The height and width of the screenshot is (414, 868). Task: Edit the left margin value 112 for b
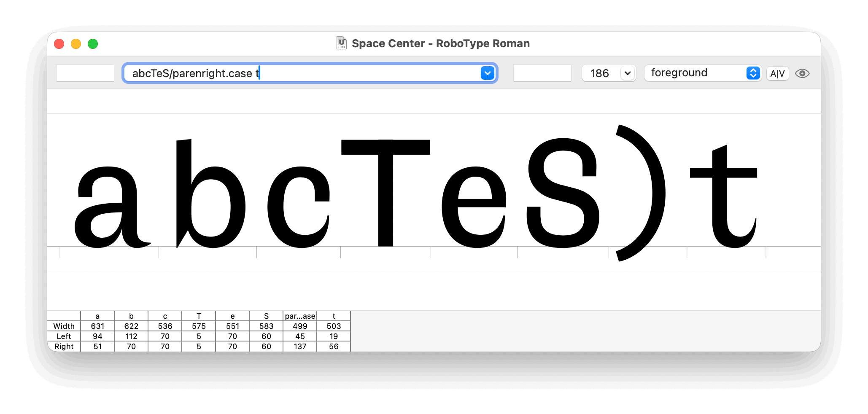(131, 336)
